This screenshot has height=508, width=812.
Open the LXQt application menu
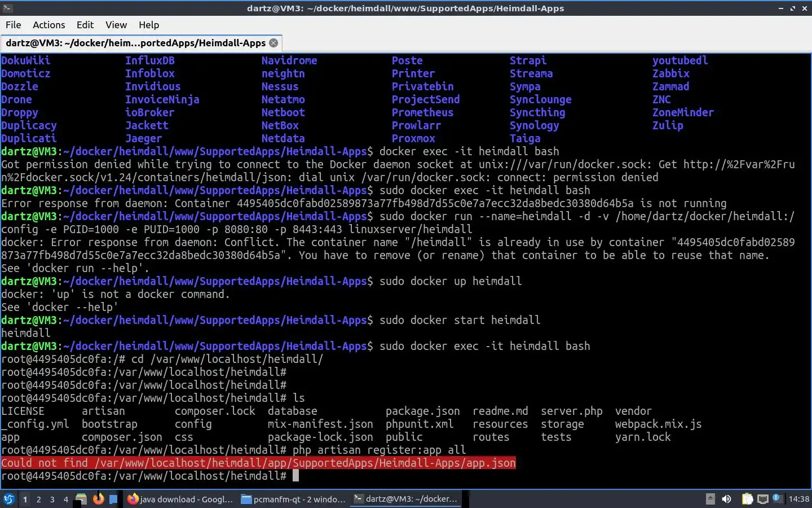point(9,499)
